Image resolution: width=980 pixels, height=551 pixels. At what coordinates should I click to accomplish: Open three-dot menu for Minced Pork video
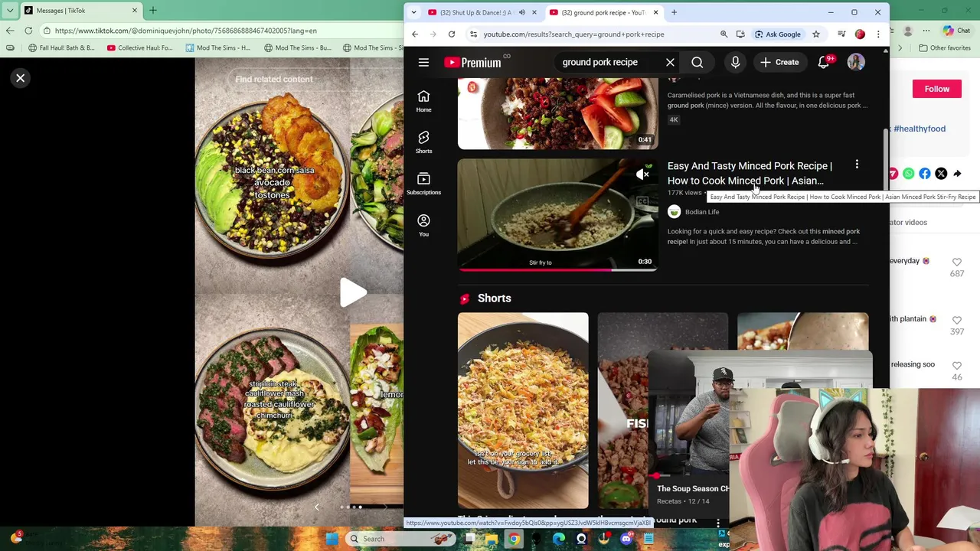(x=857, y=165)
